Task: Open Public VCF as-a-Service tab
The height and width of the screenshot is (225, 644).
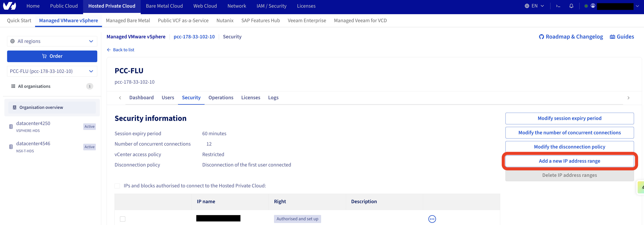Action: pyautogui.click(x=183, y=21)
